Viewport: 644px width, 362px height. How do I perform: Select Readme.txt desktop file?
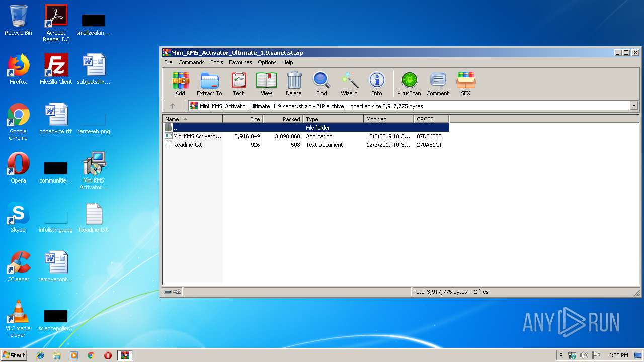pyautogui.click(x=94, y=217)
